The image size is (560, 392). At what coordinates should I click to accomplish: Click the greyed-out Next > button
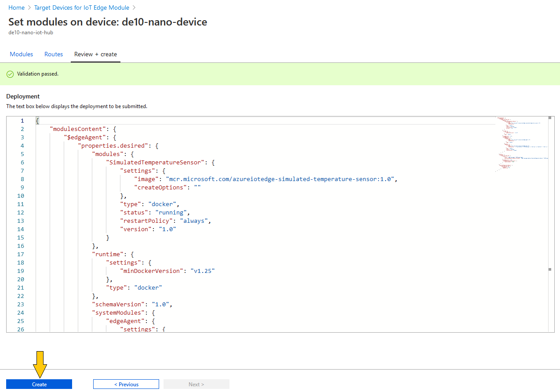196,384
